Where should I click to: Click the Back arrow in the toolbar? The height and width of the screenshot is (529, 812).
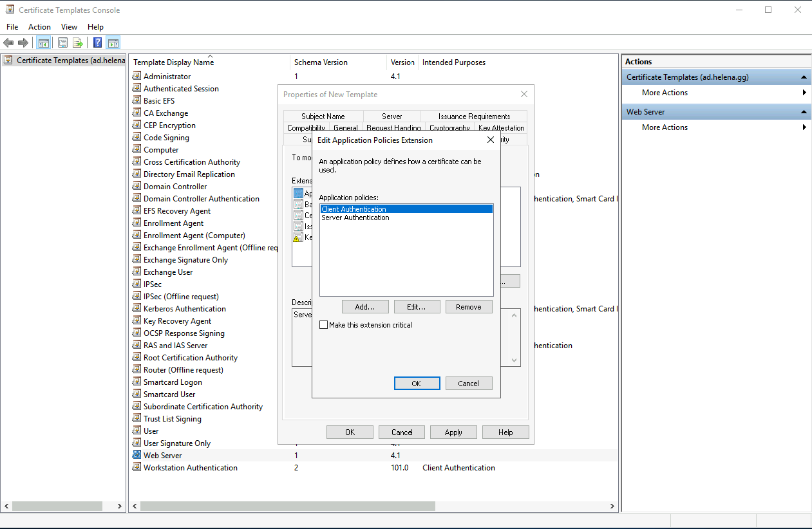pyautogui.click(x=8, y=43)
